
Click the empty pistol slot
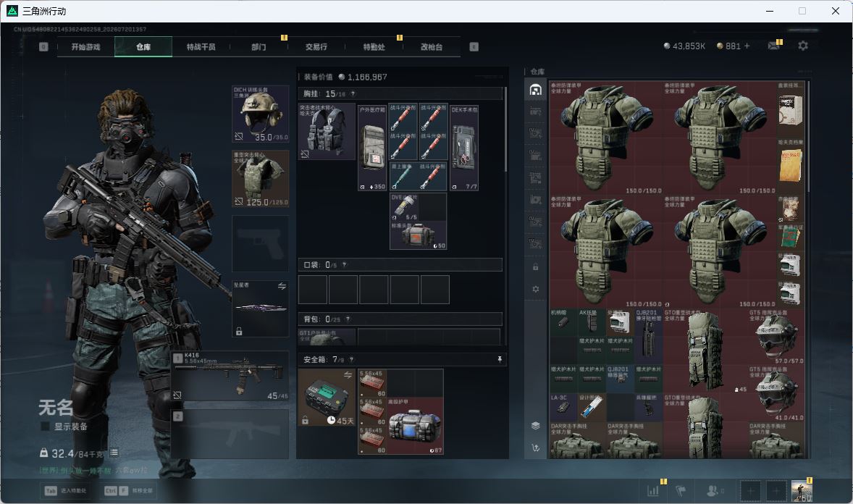pos(261,243)
